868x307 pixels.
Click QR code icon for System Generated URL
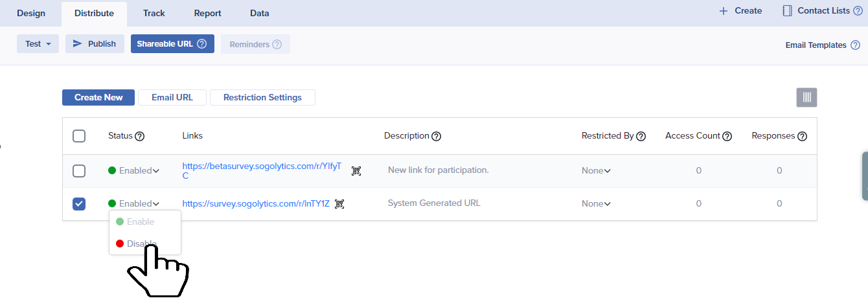click(x=339, y=204)
